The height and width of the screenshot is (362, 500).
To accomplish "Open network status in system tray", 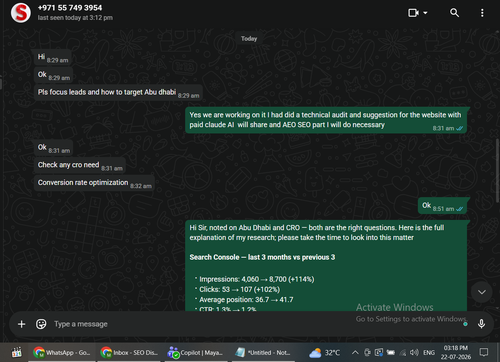I will coord(403,352).
